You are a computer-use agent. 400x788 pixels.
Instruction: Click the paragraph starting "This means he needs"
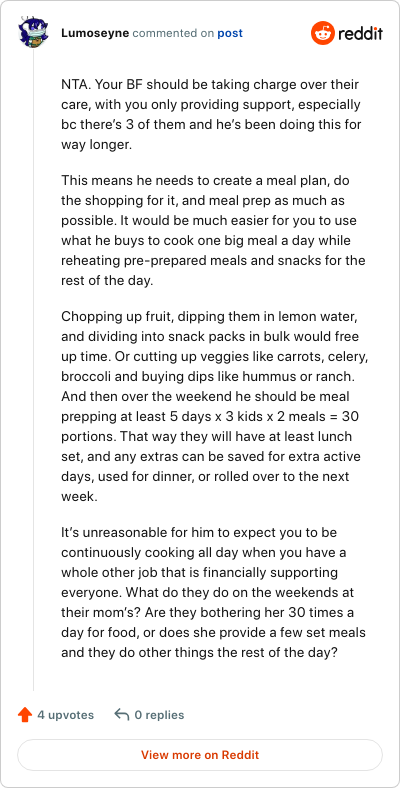pyautogui.click(x=213, y=231)
